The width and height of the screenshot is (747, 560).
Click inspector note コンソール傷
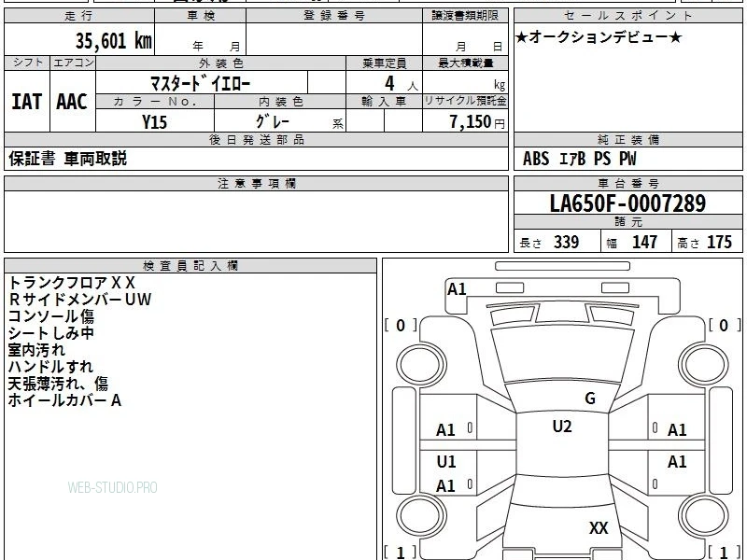[x=51, y=316]
